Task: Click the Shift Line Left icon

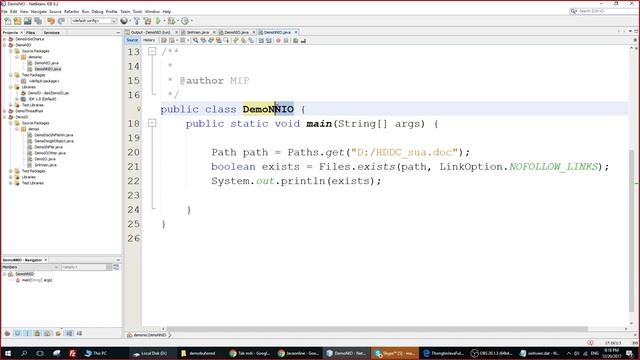Action: pos(261,40)
